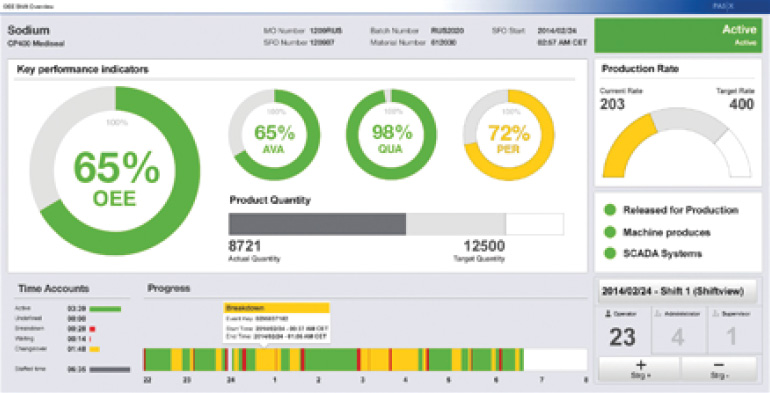
Task: Click the 98% QUA donut chart
Action: (x=391, y=135)
